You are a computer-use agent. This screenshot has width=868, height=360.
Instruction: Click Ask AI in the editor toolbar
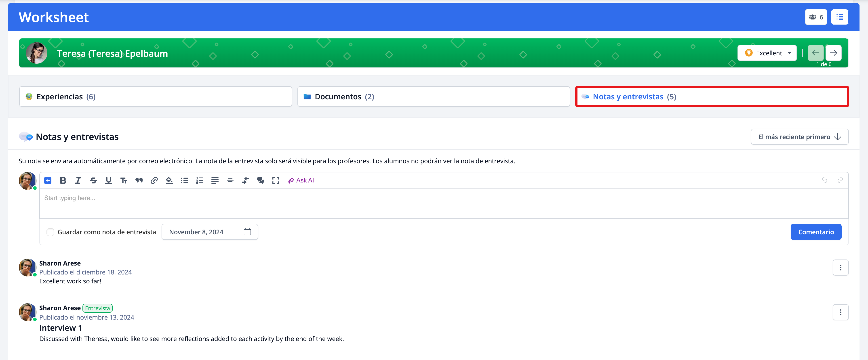click(x=301, y=180)
